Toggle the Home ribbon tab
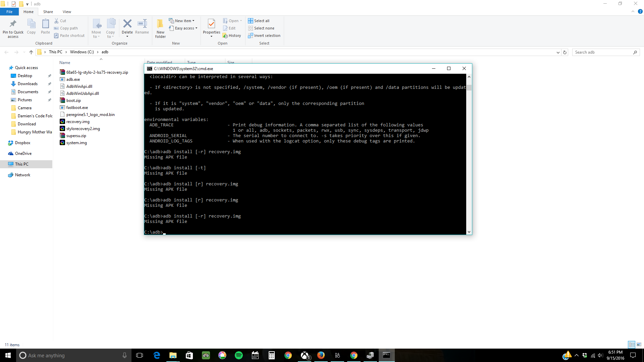The image size is (644, 362). (x=28, y=12)
